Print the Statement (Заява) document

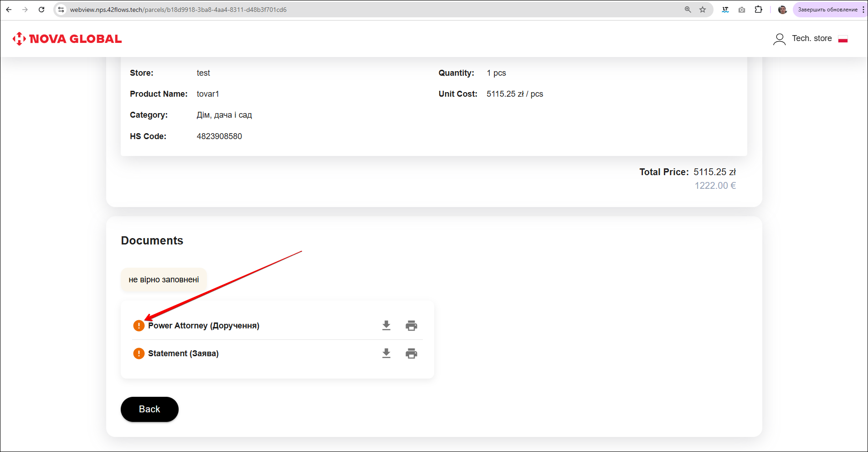411,353
